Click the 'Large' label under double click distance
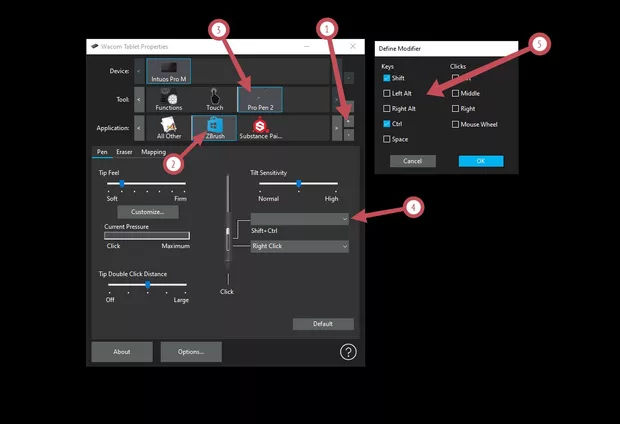The image size is (620, 424). tap(181, 300)
